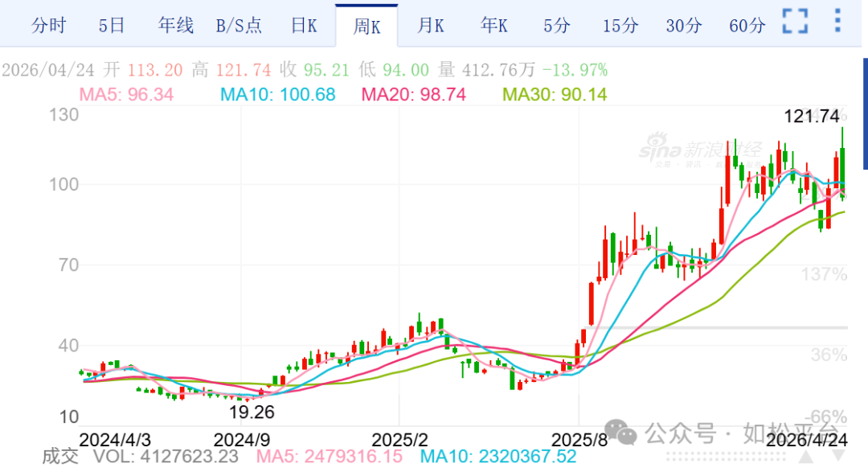Toggle the MA10: 100.68 indicator label
868x468 pixels.
277,95
